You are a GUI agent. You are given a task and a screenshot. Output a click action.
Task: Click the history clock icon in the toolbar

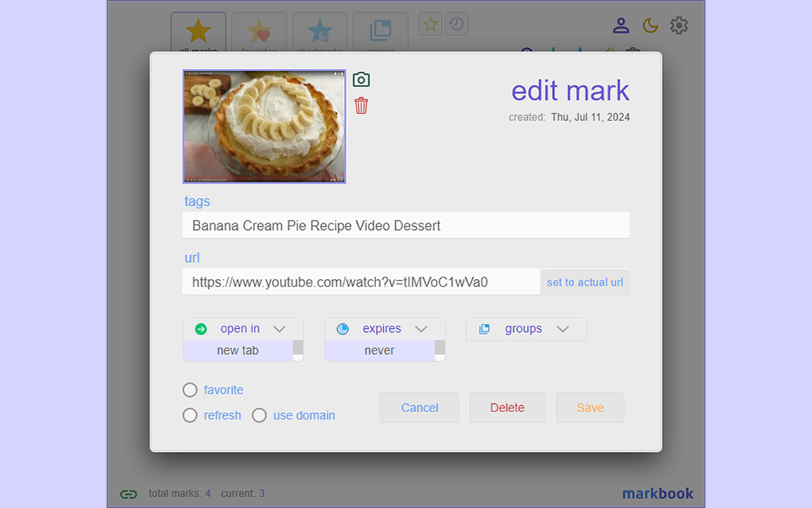pyautogui.click(x=456, y=24)
